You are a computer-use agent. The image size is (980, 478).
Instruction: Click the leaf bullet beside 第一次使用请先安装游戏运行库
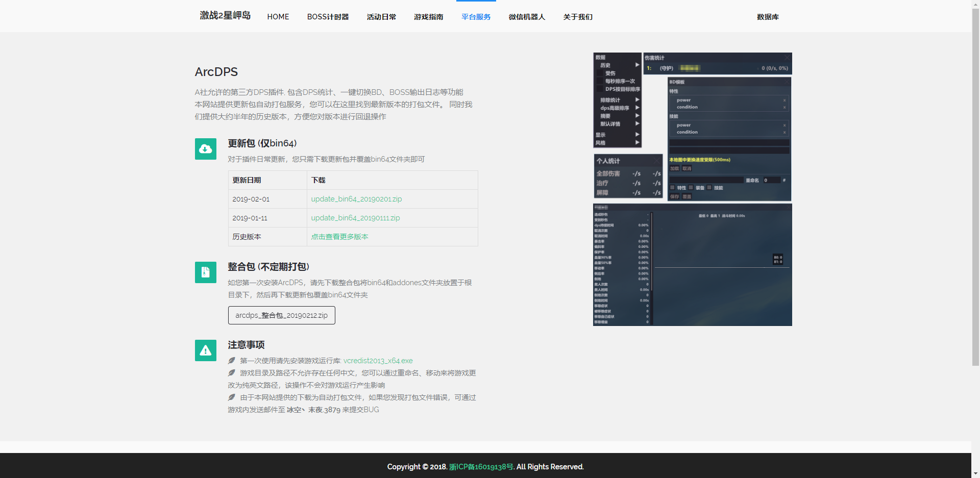[232, 361]
